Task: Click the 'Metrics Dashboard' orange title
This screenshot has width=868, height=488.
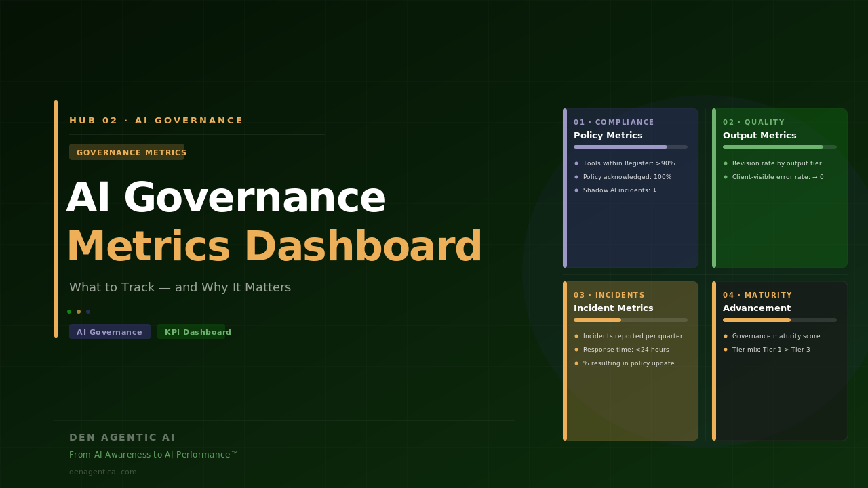Action: pyautogui.click(x=274, y=247)
